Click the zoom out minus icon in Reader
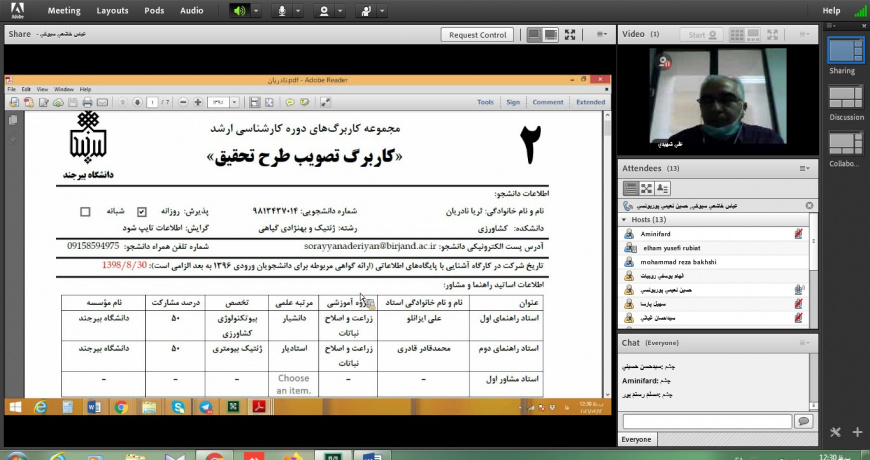870x460 pixels. coord(184,102)
